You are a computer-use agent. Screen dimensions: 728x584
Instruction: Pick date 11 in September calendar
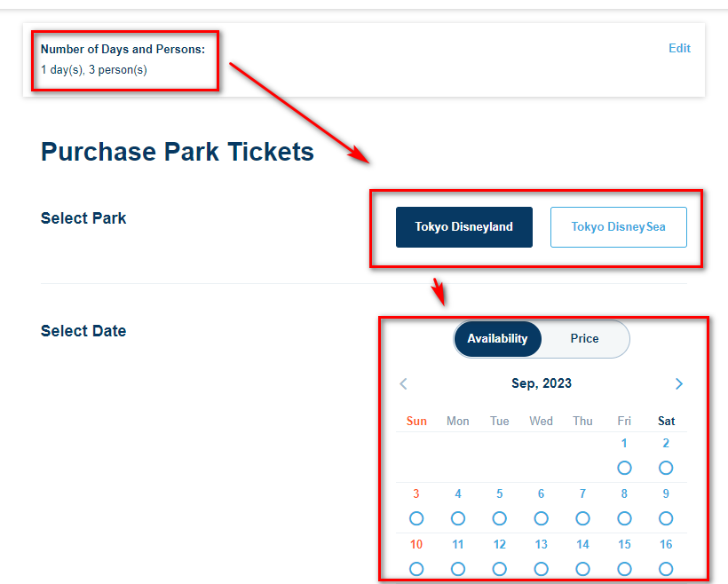[458, 545]
